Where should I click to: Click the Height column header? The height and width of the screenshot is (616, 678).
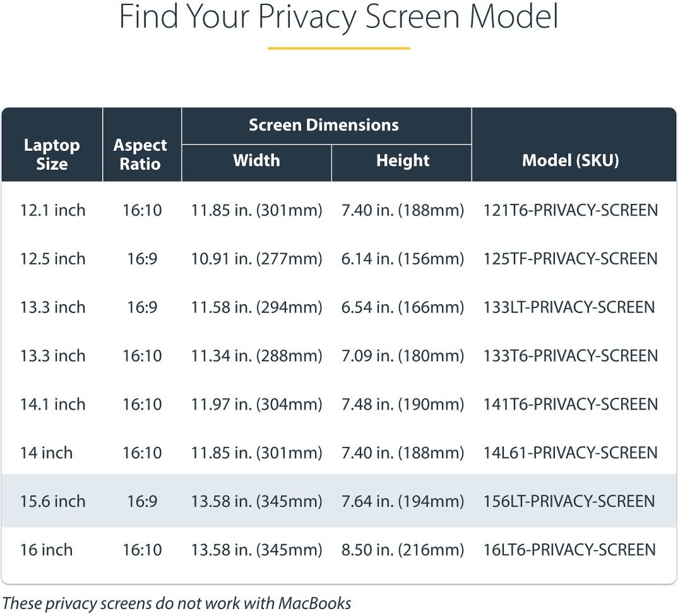coord(403,161)
